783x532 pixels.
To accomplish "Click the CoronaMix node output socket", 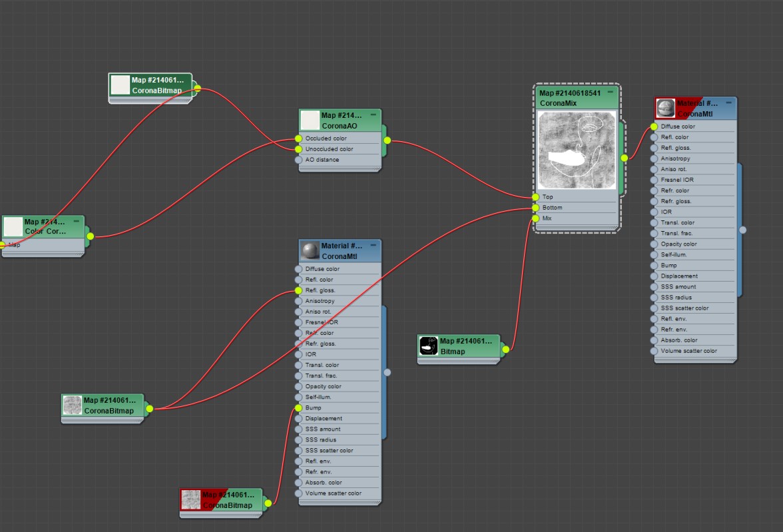I will (625, 158).
